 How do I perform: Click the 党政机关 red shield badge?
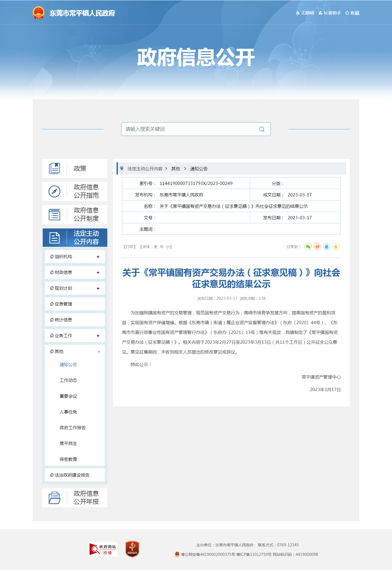pyautogui.click(x=132, y=549)
